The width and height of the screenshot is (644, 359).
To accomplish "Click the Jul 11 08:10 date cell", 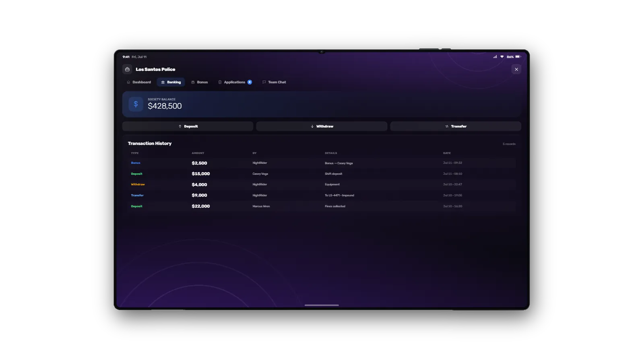I will click(x=452, y=174).
